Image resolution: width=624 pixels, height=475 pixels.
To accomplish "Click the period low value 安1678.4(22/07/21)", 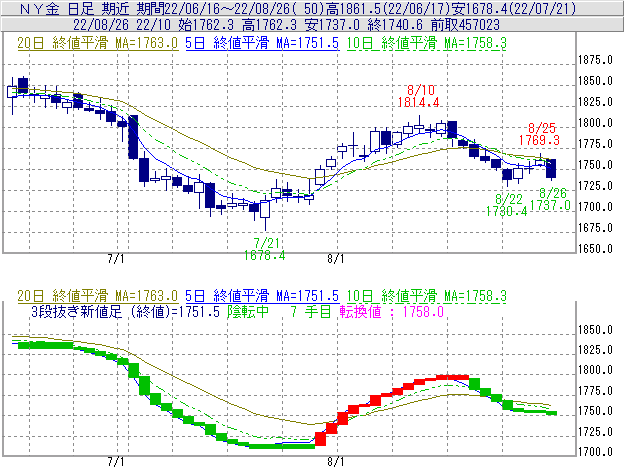I will 514,8.
